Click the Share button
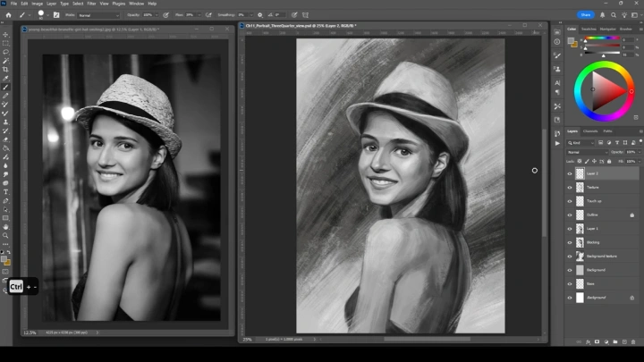Viewport: 644px width, 362px height. point(586,15)
